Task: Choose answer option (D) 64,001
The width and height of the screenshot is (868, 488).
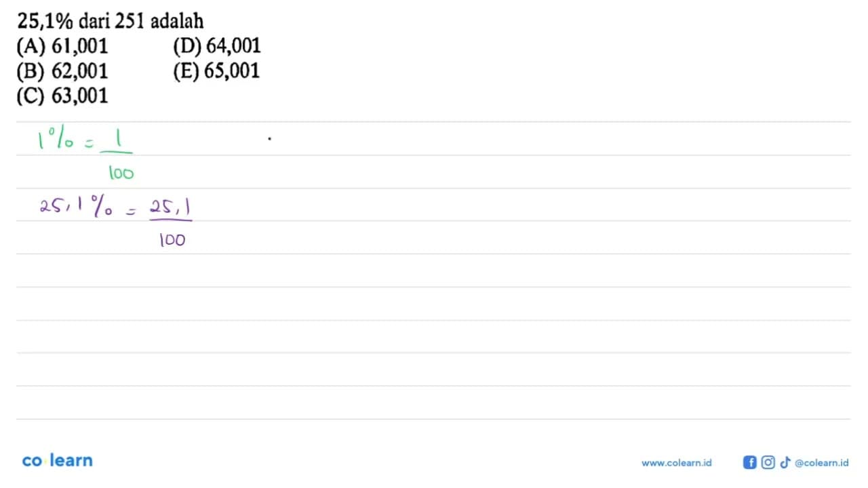Action: coord(217,46)
